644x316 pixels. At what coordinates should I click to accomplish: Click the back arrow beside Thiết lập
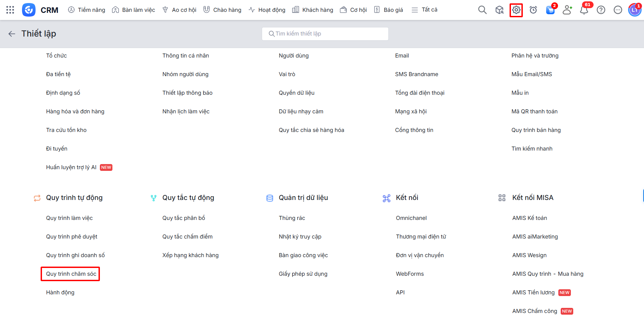(x=12, y=34)
